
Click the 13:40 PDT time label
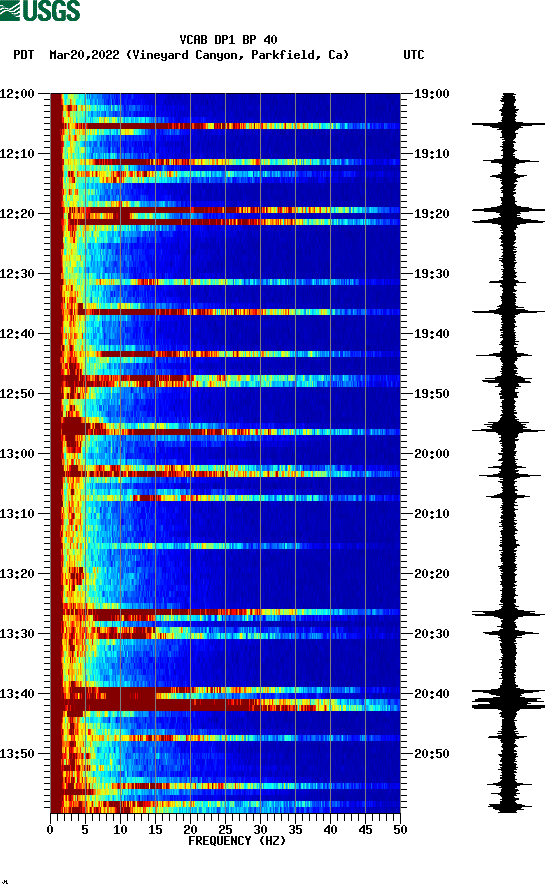[x=17, y=694]
